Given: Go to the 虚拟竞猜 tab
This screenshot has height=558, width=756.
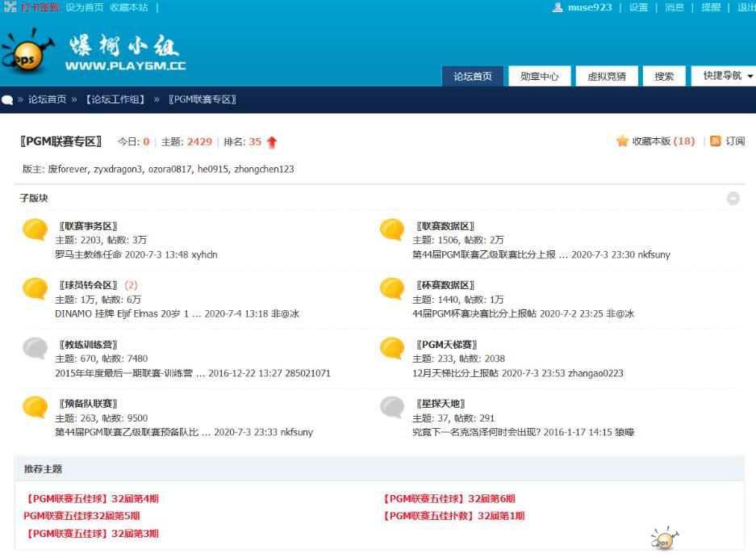Looking at the screenshot, I should click(x=606, y=77).
